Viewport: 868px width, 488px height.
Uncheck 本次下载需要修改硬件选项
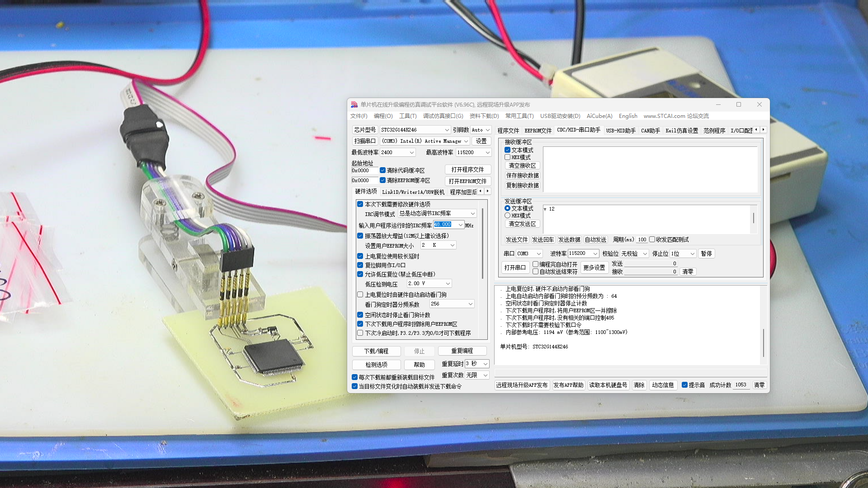coord(360,204)
